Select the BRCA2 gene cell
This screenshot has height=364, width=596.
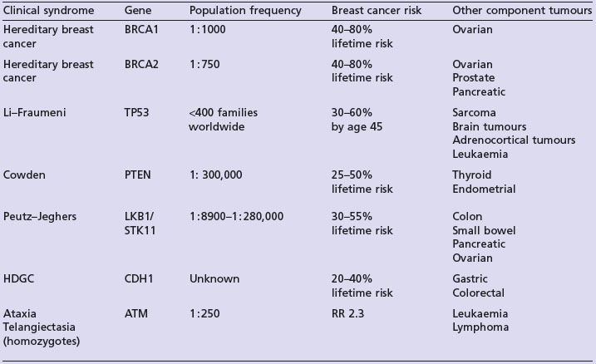(142, 65)
